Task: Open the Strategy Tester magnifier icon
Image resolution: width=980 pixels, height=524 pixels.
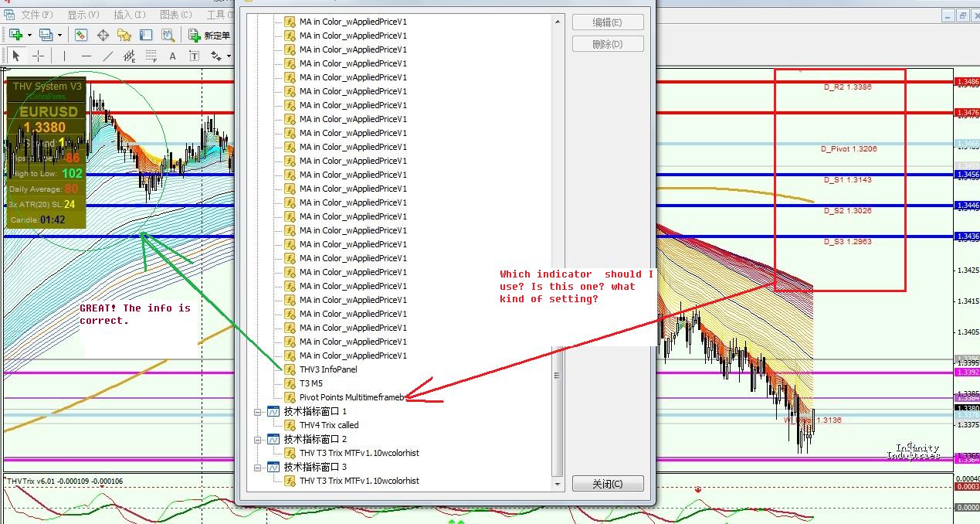Action: pyautogui.click(x=168, y=35)
